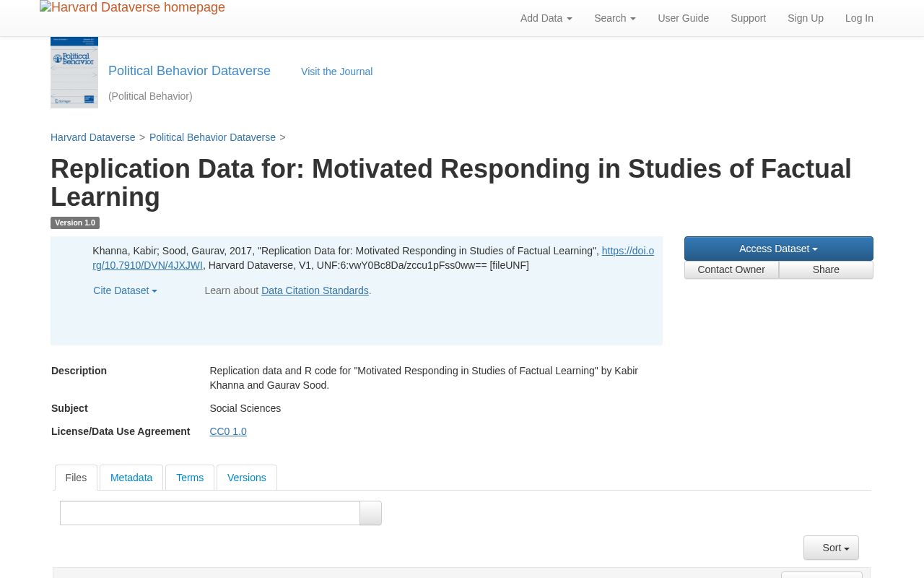Click the Social Sciences subject value

tap(245, 408)
